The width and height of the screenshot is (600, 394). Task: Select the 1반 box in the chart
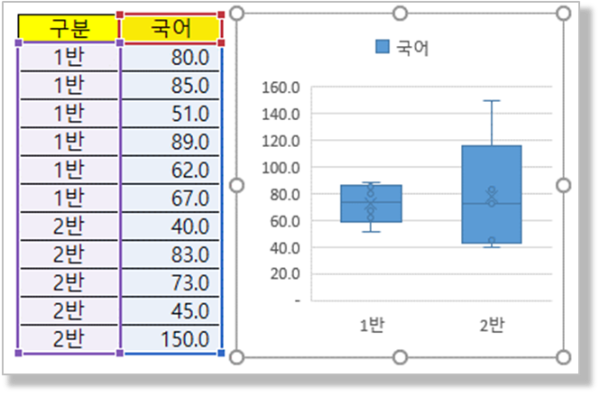point(371,203)
